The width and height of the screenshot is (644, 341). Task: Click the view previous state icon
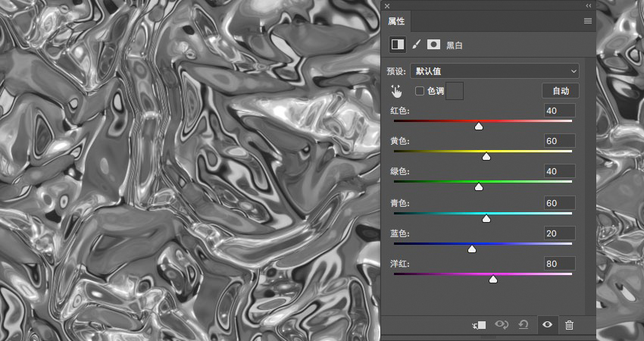502,325
